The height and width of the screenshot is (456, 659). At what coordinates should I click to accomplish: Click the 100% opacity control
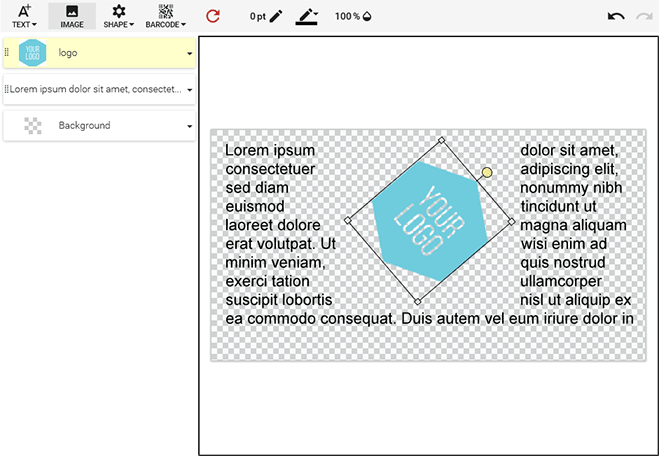click(x=353, y=16)
